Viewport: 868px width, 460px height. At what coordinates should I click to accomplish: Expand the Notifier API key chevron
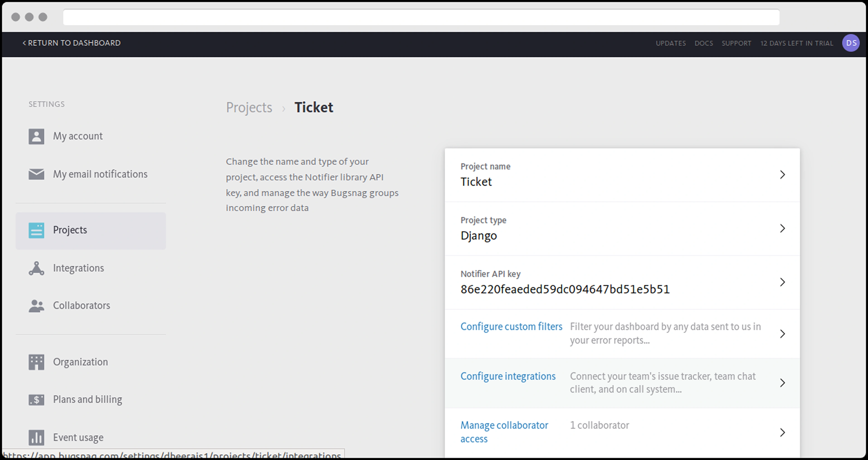coord(782,282)
